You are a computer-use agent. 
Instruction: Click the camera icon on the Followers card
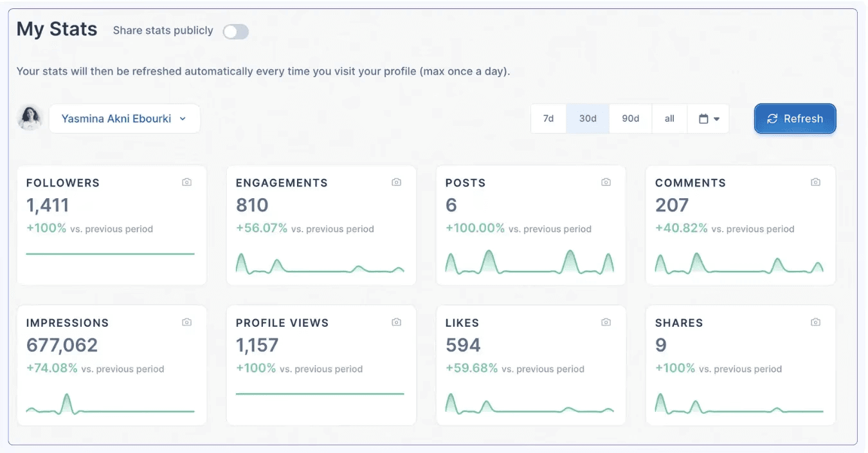(186, 182)
